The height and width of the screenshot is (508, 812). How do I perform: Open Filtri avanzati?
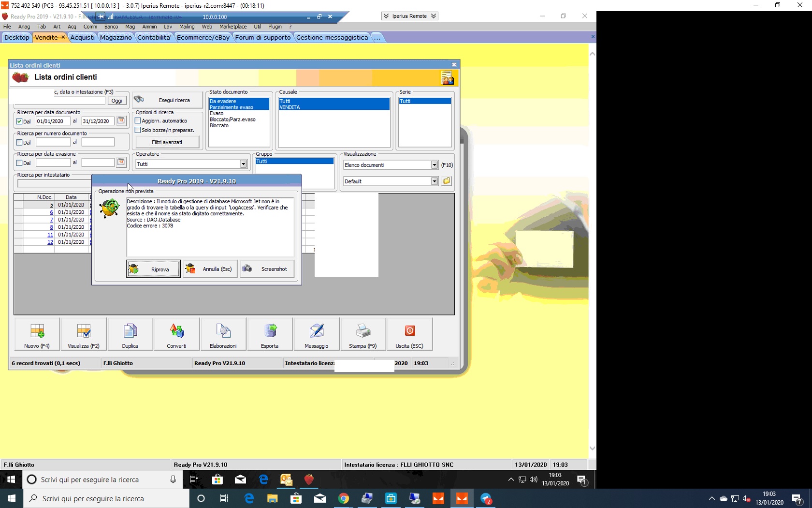167,142
